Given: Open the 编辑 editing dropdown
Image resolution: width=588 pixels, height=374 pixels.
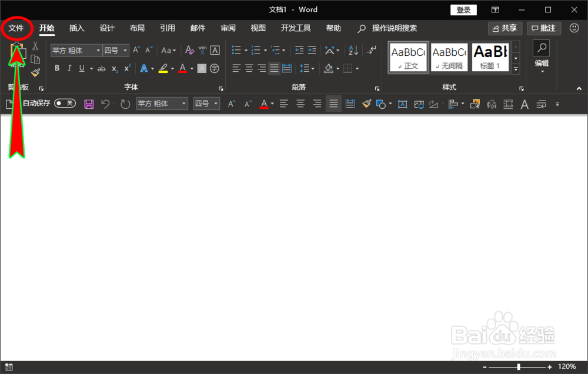Looking at the screenshot, I should [x=542, y=56].
